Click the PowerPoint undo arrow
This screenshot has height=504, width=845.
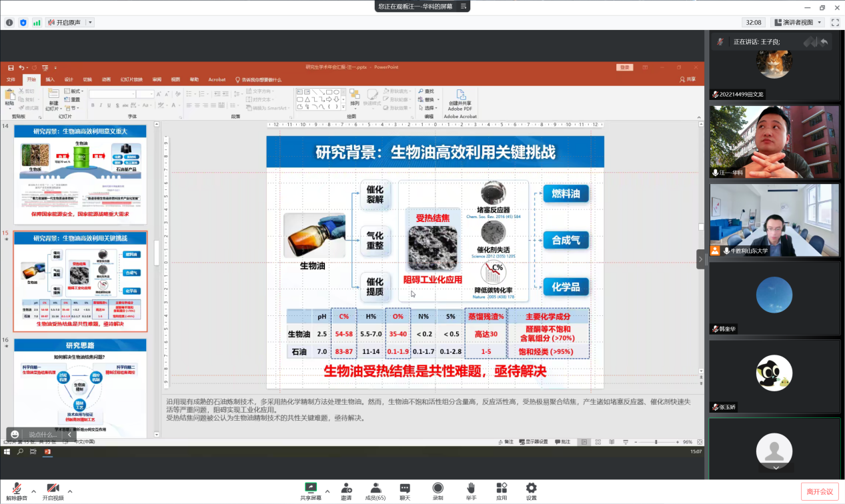click(21, 67)
